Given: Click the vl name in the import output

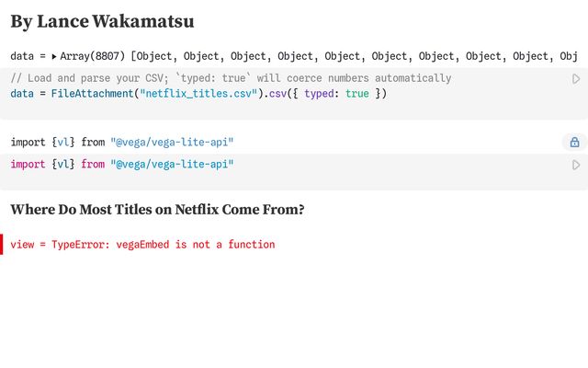Looking at the screenshot, I should tap(63, 143).
